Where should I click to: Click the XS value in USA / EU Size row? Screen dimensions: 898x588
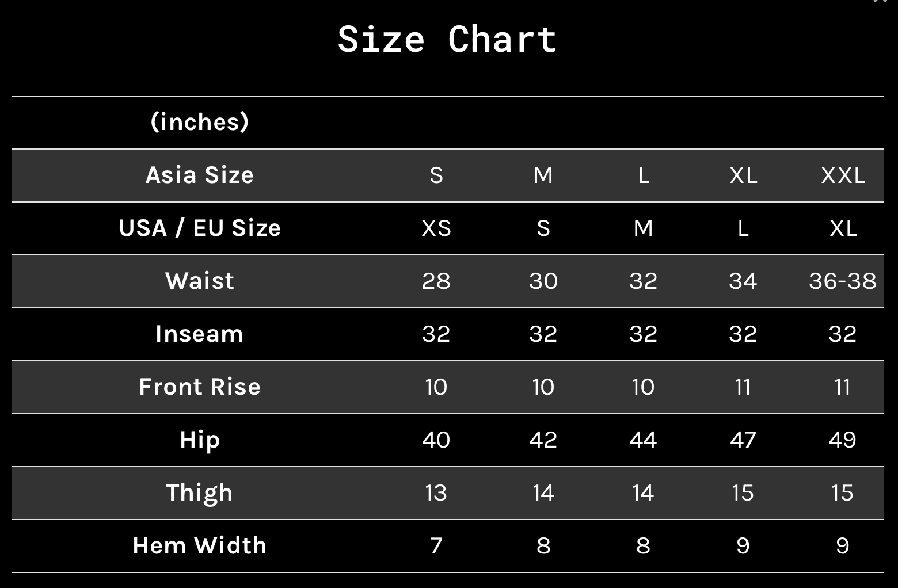click(436, 228)
